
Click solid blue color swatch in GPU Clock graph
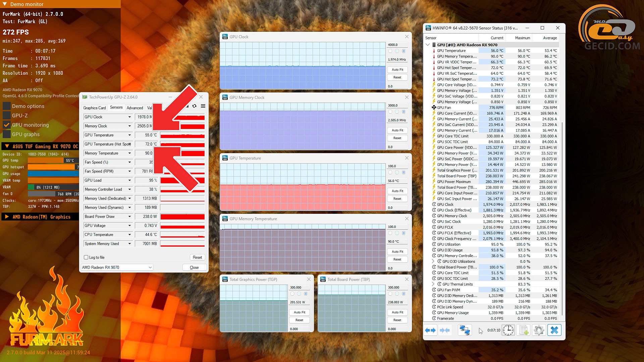pos(404,51)
